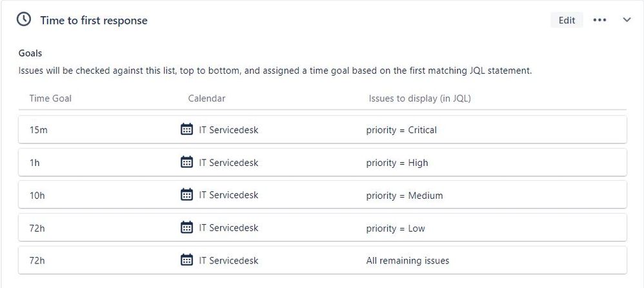Click the 10h time goal value

pos(37,196)
